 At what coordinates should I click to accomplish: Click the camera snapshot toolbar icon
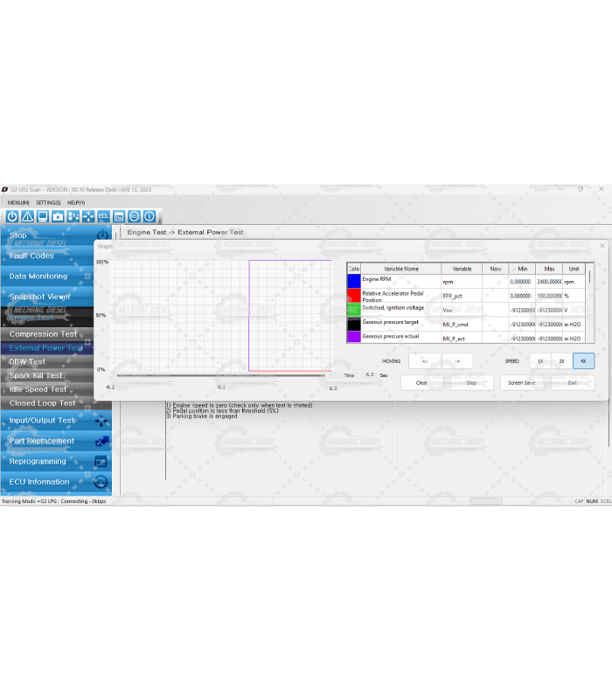[x=58, y=216]
